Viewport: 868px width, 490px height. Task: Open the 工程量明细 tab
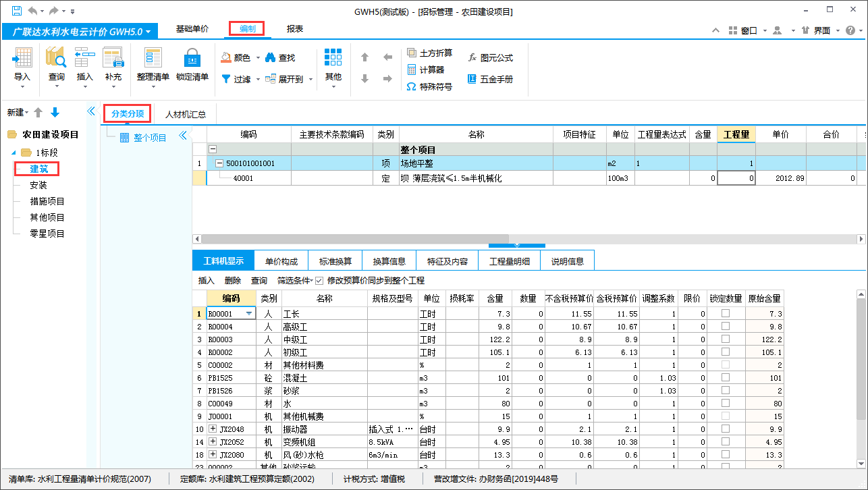(510, 261)
